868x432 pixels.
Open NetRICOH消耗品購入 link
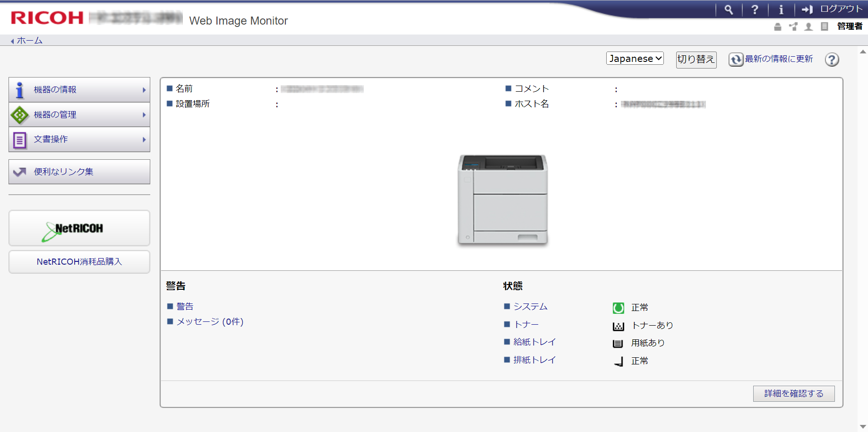point(79,262)
